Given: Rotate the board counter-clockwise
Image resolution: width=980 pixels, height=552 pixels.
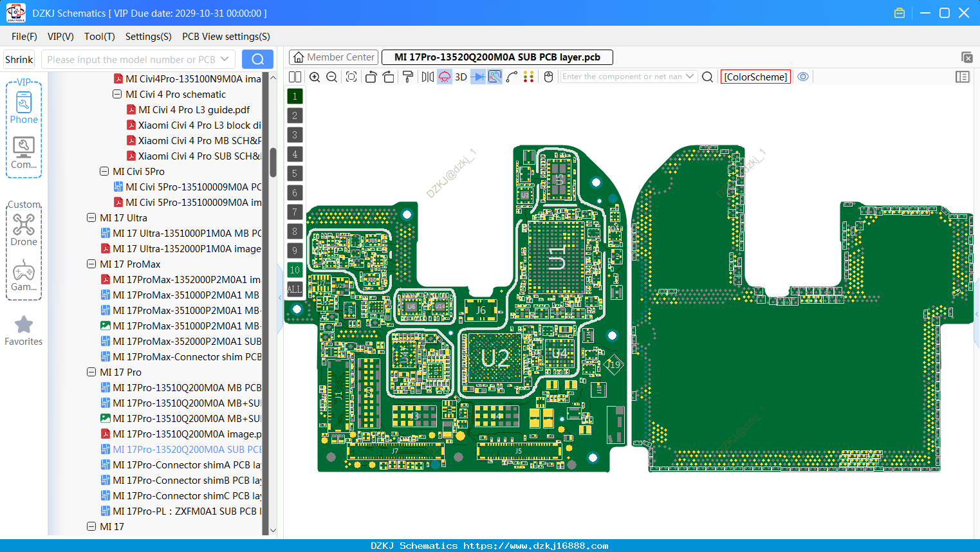Looking at the screenshot, I should click(371, 77).
